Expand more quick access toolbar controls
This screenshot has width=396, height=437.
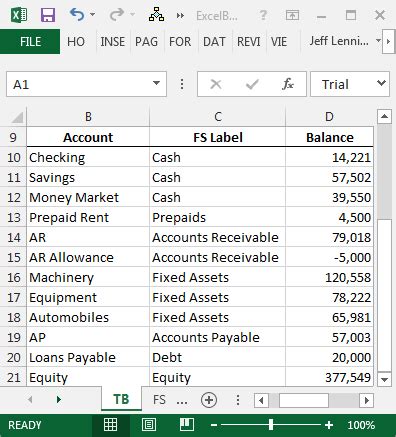pyautogui.click(x=180, y=15)
